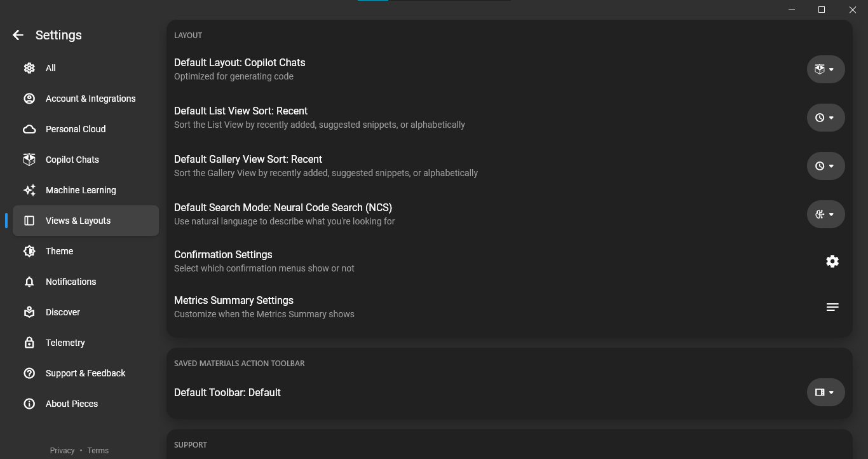
Task: Select the All settings category
Action: click(x=51, y=68)
